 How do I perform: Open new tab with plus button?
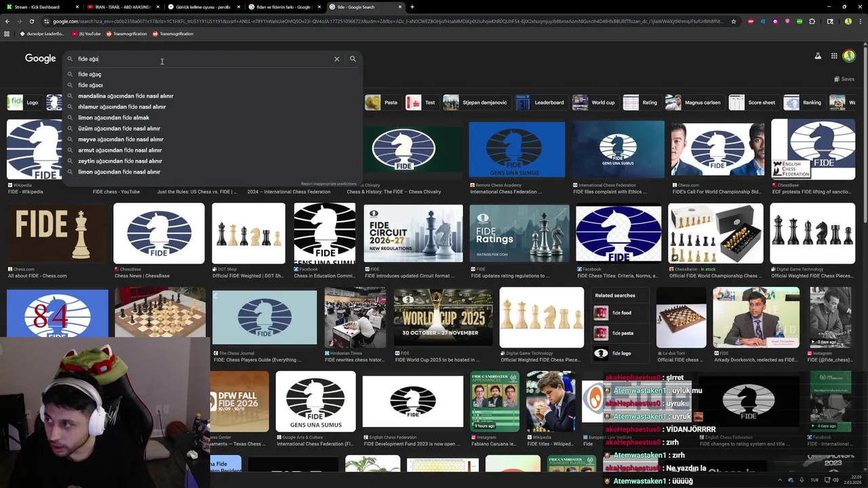point(412,7)
